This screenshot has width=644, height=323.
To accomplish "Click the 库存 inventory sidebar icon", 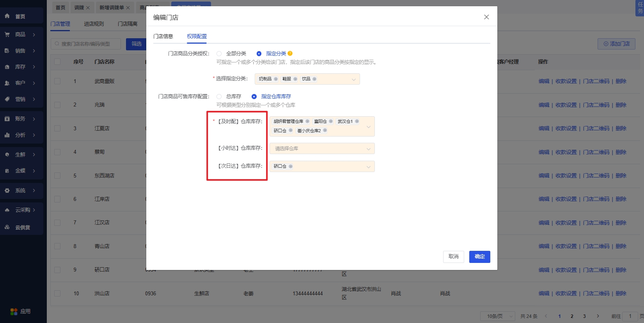I will [x=7, y=67].
